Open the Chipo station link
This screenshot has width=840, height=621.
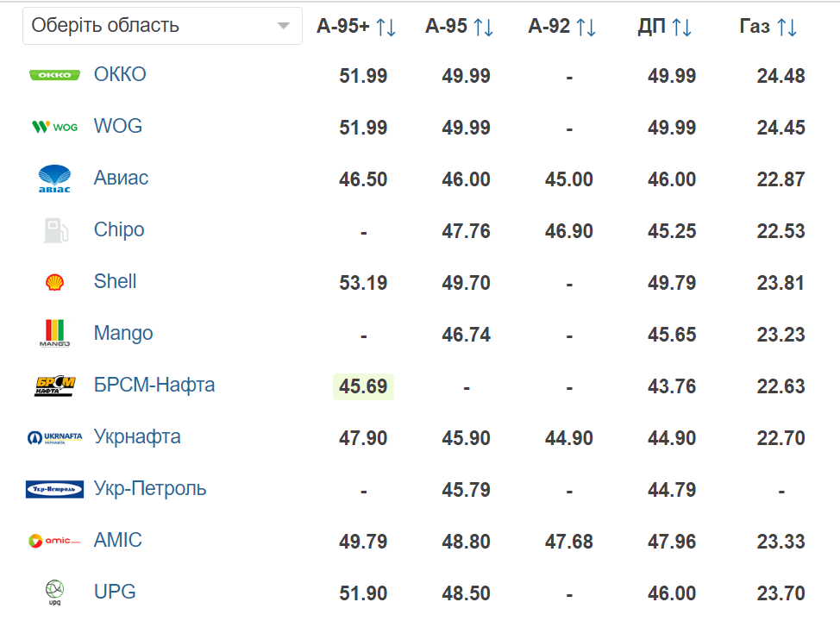click(119, 230)
